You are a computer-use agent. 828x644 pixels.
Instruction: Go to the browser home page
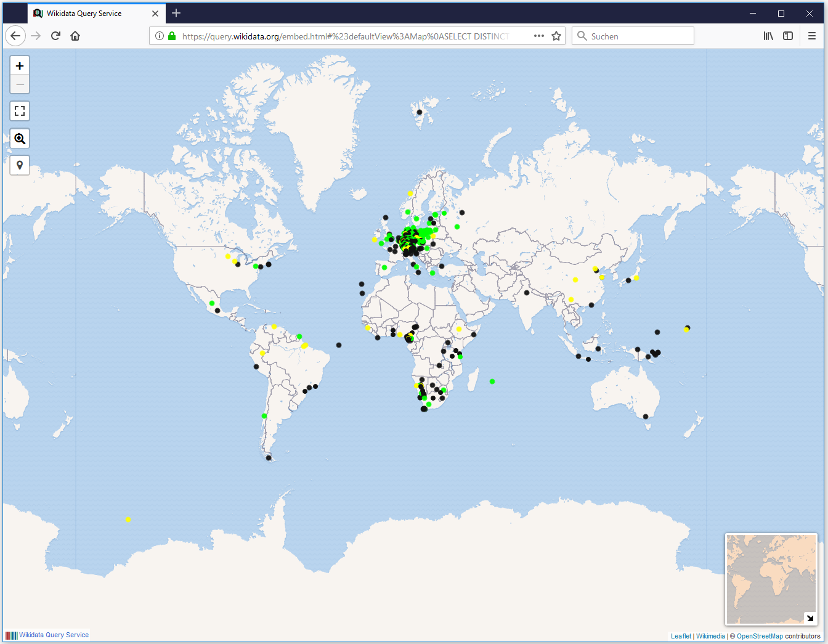(75, 36)
